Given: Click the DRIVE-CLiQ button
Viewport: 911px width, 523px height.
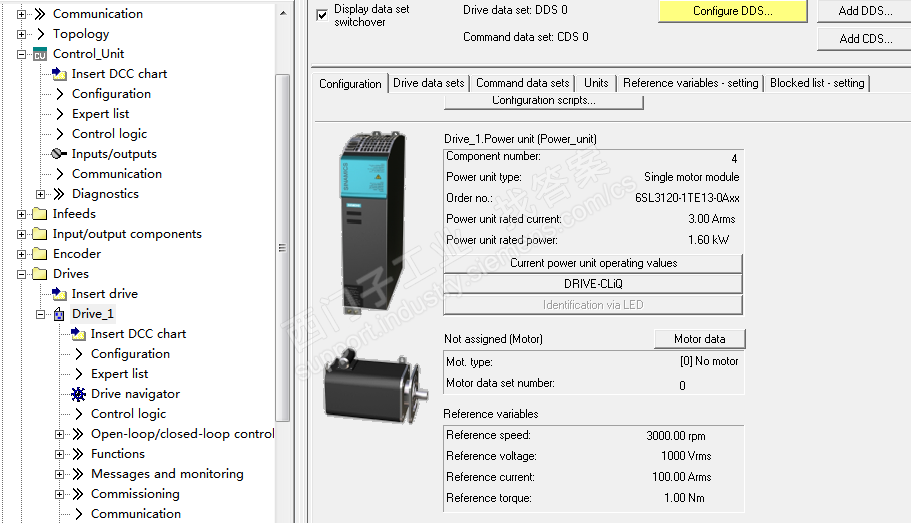Looking at the screenshot, I should (593, 284).
